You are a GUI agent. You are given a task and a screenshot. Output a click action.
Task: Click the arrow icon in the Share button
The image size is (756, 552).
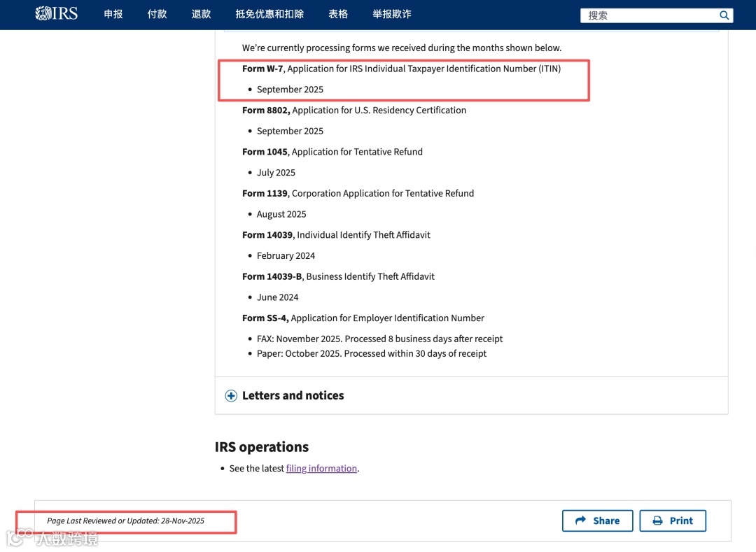(580, 521)
